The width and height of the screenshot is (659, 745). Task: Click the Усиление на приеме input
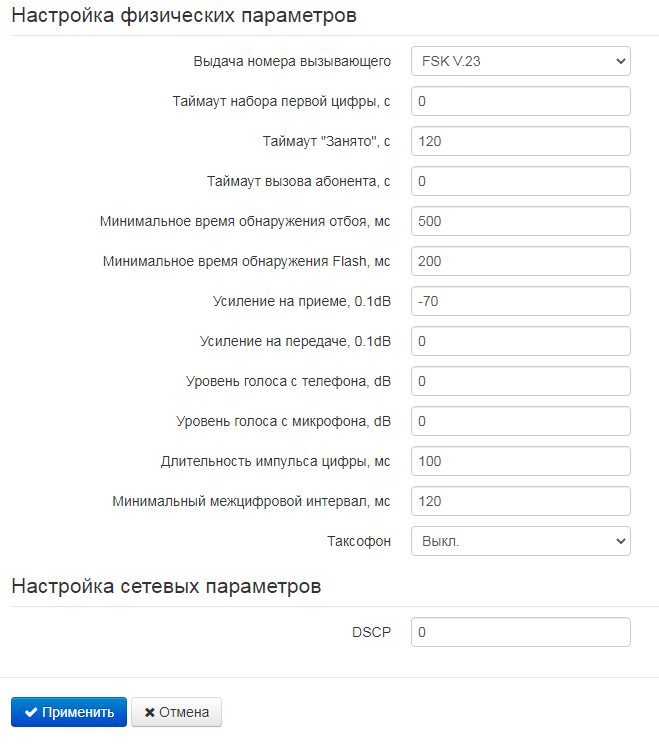point(520,301)
